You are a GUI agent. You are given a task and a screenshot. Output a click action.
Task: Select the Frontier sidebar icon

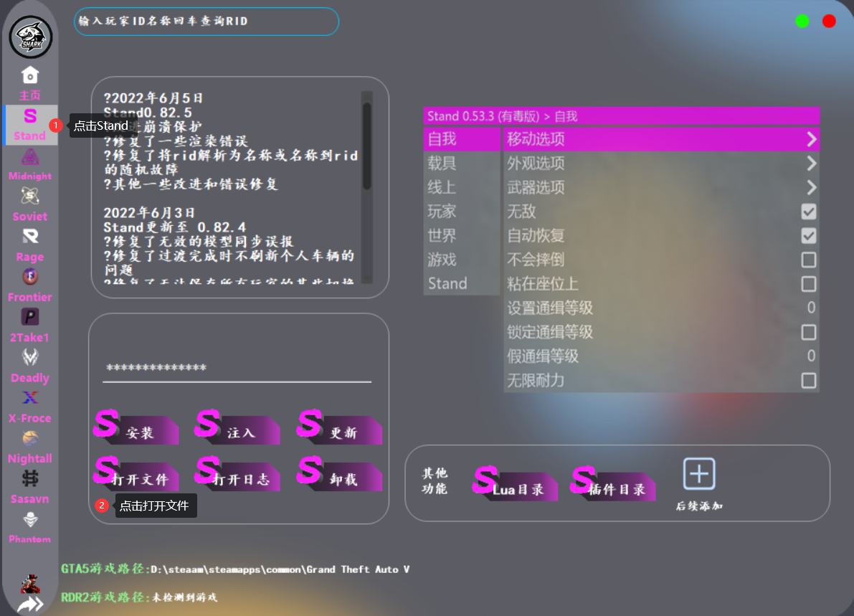tap(30, 277)
